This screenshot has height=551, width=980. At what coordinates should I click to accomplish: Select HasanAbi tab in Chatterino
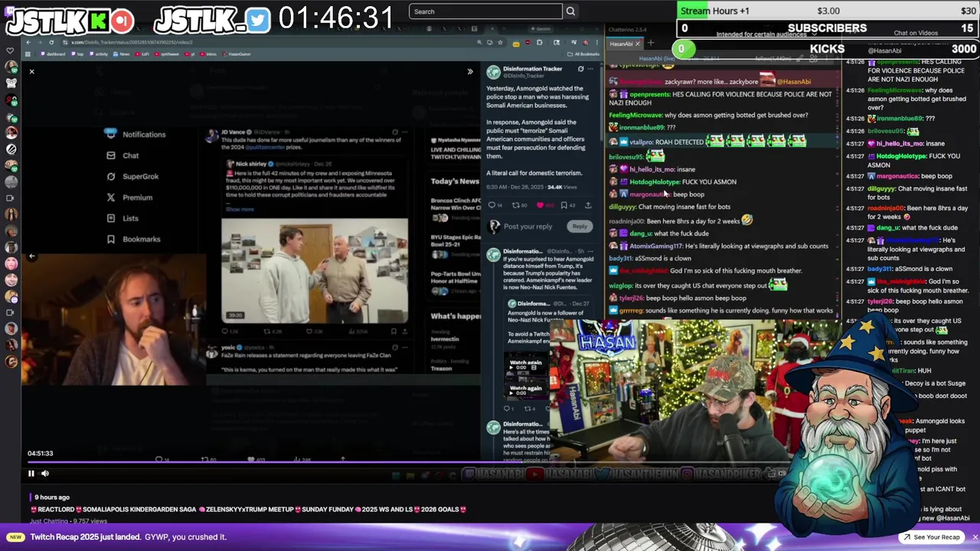coord(621,44)
